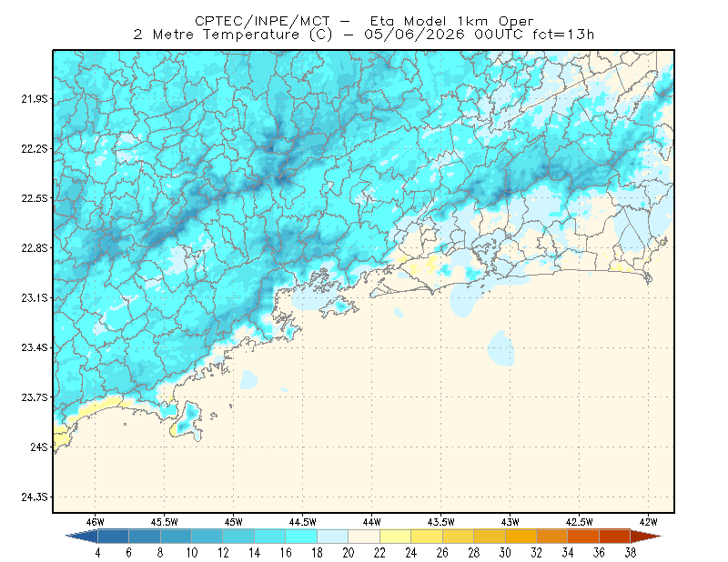The image size is (728, 562).
Task: Select the 36-38 red-brown color swatch
Action: [x=615, y=537]
